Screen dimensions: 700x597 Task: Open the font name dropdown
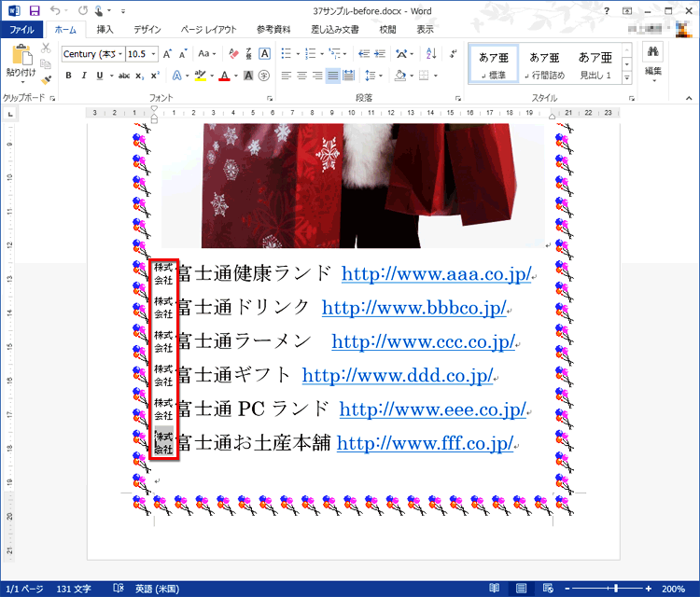point(120,54)
